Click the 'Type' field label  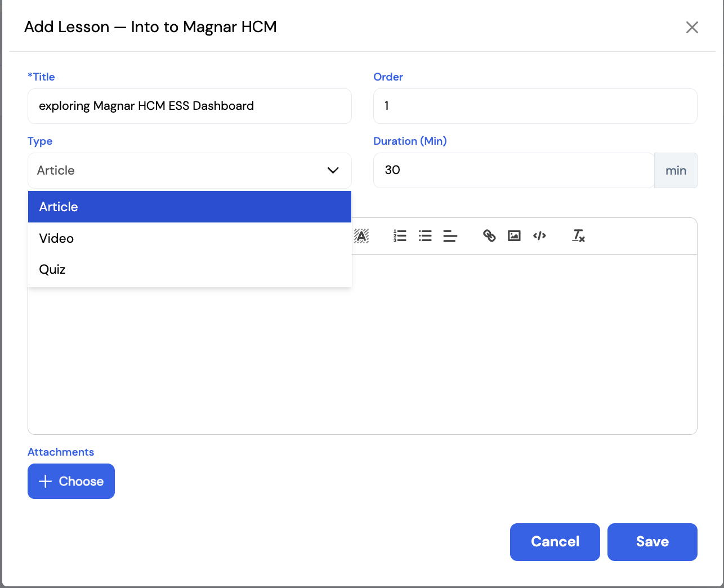(x=40, y=141)
